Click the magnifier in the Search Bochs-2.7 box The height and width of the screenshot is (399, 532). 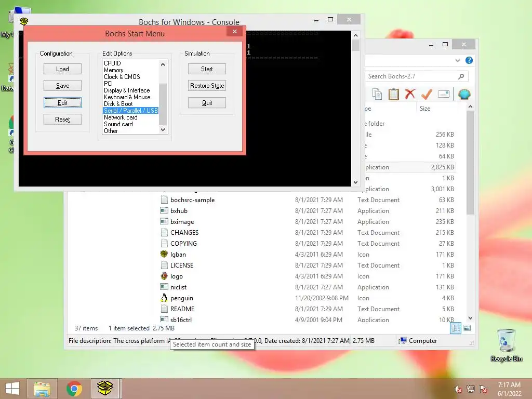pyautogui.click(x=461, y=76)
